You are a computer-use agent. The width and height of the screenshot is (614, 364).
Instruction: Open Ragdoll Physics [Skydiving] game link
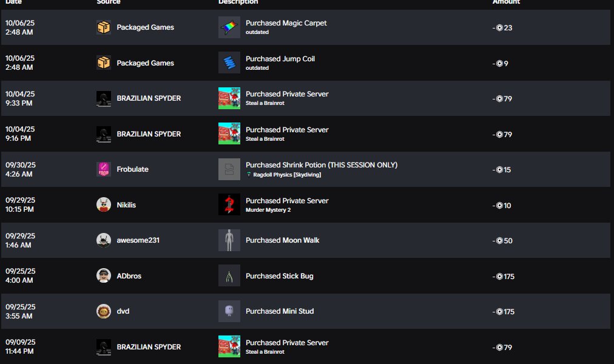point(287,175)
